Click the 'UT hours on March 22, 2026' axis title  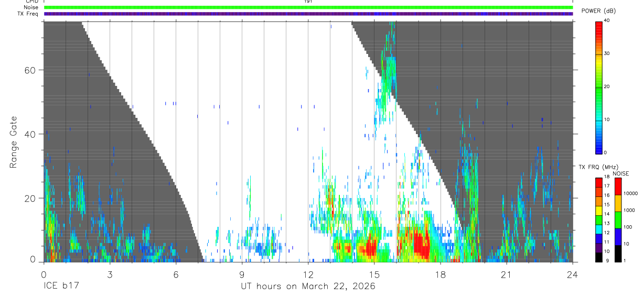coord(308,287)
